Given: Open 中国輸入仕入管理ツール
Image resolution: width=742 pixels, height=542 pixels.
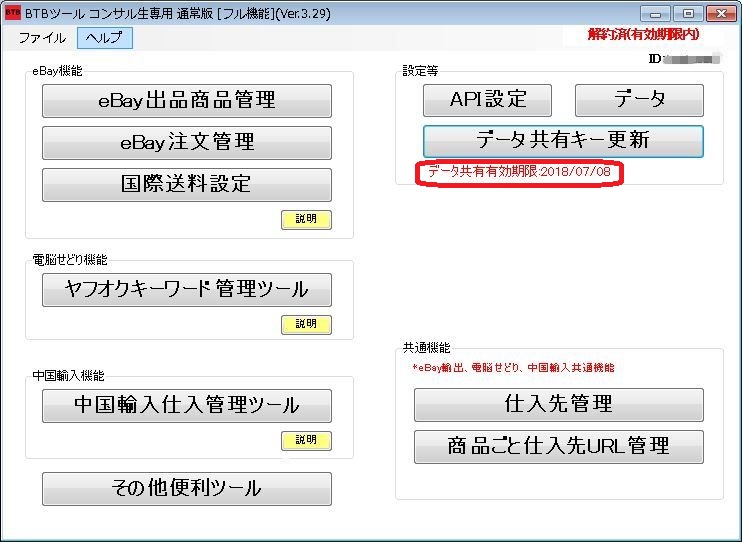Looking at the screenshot, I should coord(187,406).
